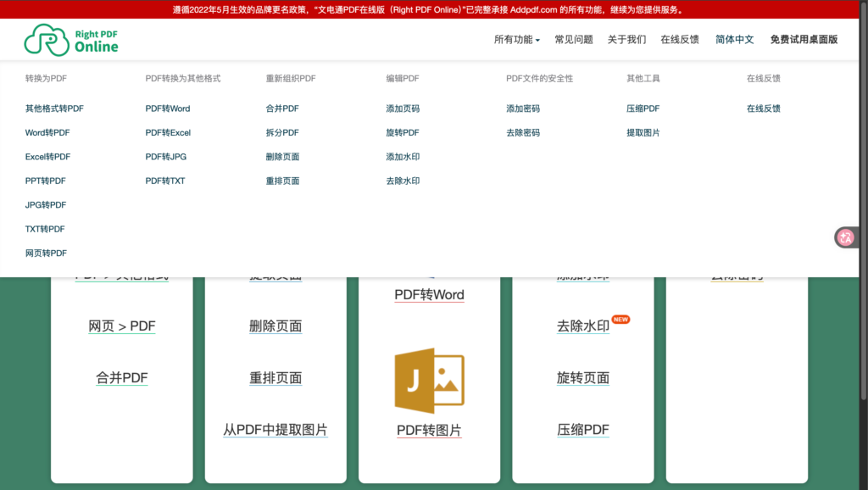
Task: Click 在线反馈 link in the dropdown column
Action: point(764,109)
